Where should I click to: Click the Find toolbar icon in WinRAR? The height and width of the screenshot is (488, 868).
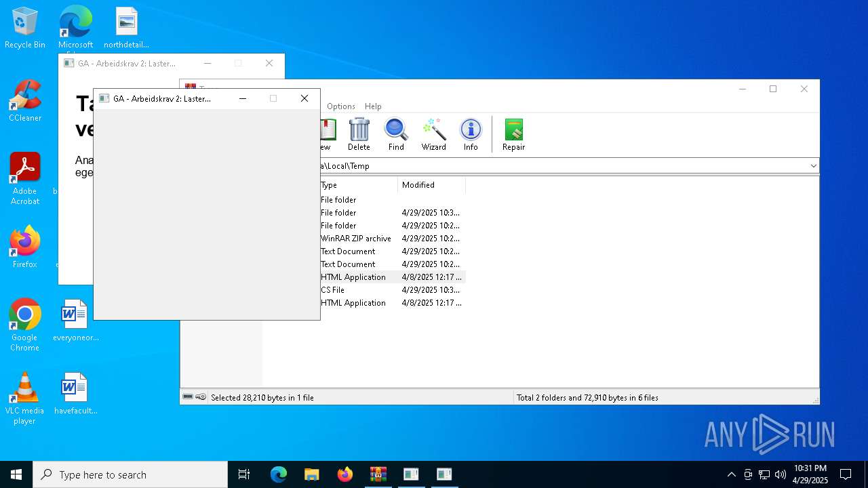tap(396, 134)
